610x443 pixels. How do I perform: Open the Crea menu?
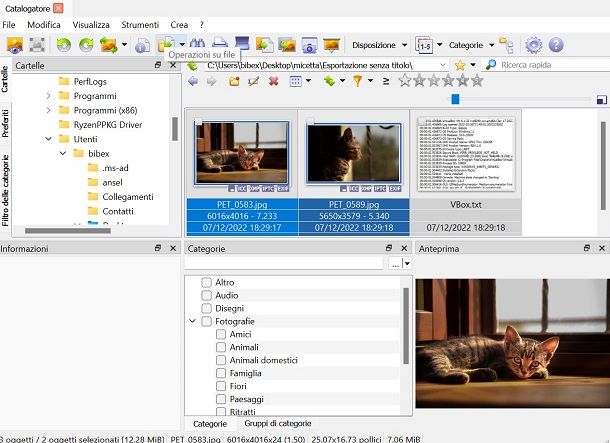(x=179, y=25)
